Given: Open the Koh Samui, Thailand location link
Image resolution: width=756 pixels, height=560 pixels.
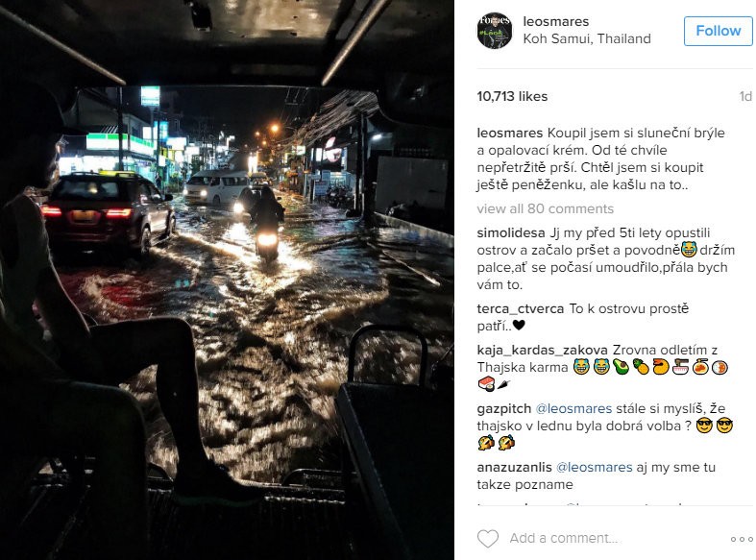Looking at the screenshot, I should [x=587, y=38].
